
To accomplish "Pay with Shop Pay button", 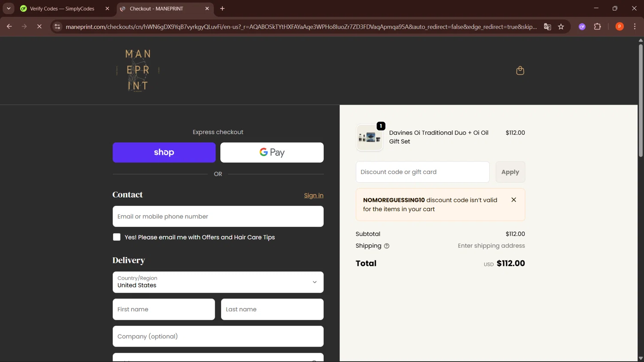I will 164,153.
